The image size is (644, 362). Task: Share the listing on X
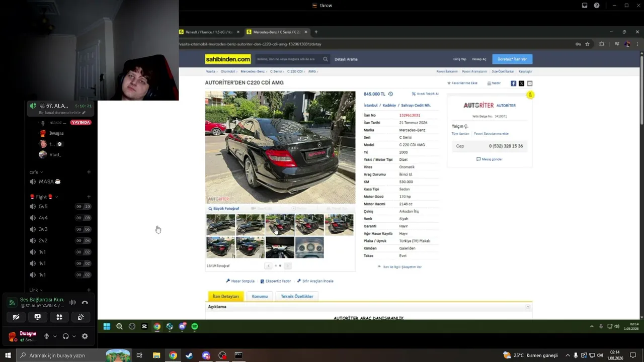[521, 83]
